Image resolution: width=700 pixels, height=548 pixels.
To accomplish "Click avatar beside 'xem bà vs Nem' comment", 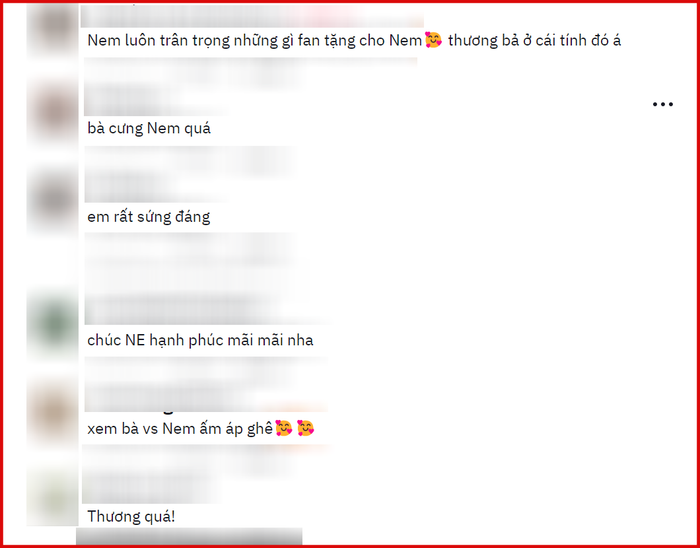I will [53, 411].
